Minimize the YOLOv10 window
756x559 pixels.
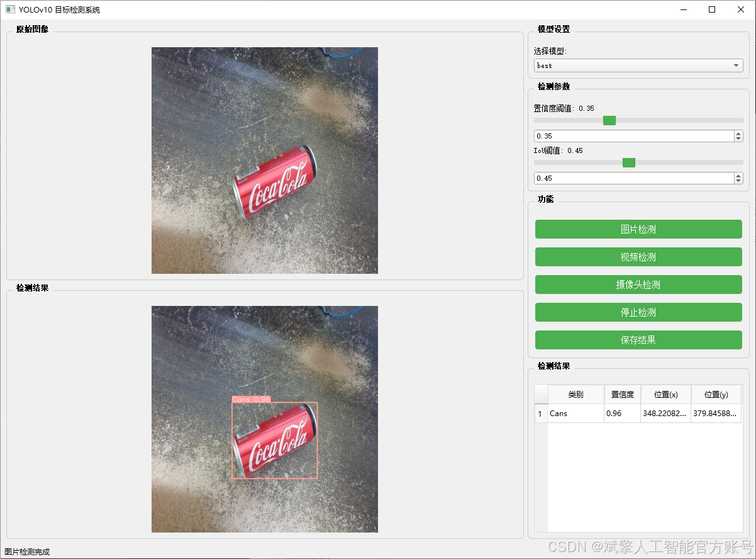(x=683, y=9)
